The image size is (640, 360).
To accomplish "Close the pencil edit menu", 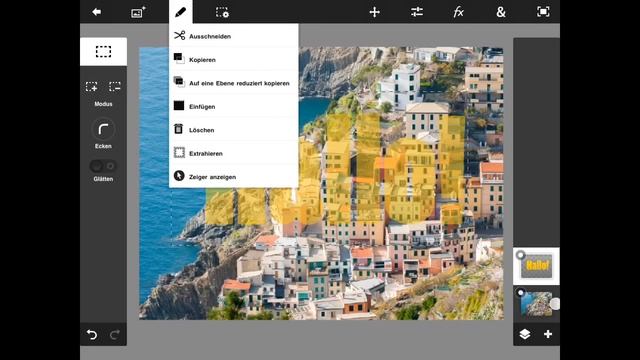I will [180, 12].
